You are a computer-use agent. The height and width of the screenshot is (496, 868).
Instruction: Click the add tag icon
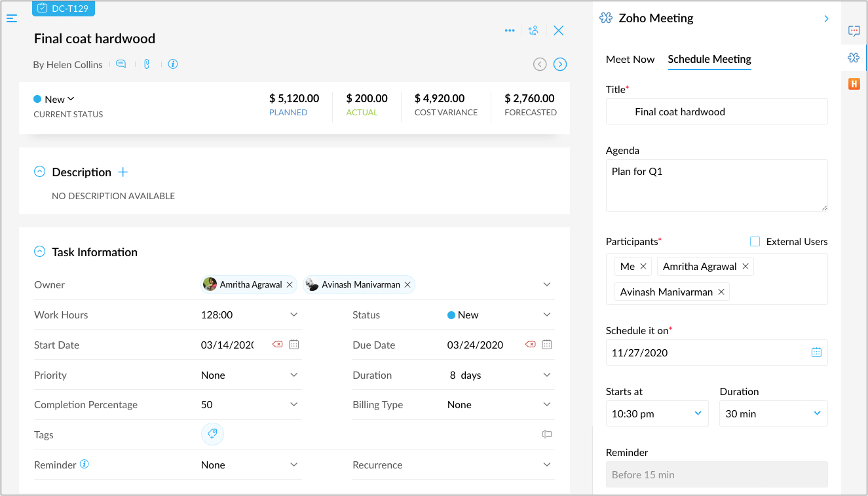point(212,434)
